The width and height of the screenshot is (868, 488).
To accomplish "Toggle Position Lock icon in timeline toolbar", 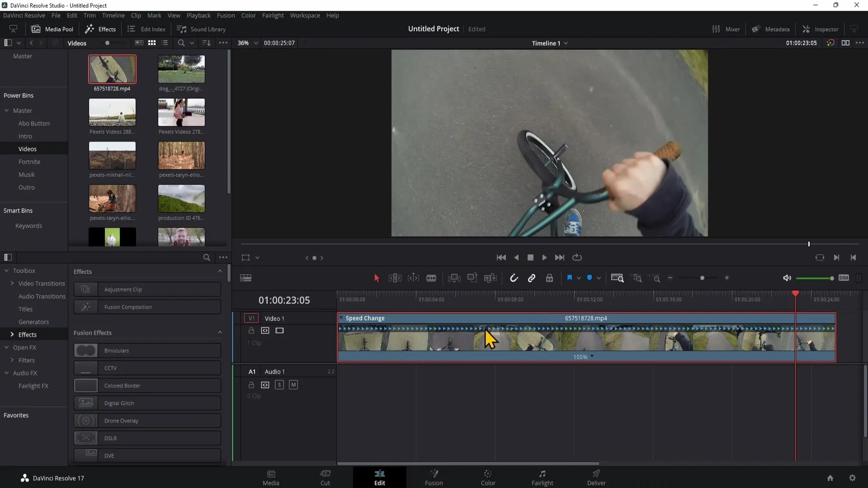I will (549, 278).
